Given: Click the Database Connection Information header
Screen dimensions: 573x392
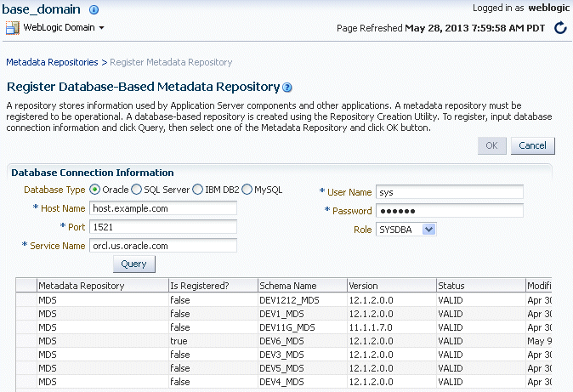Looking at the screenshot, I should coord(93,173).
